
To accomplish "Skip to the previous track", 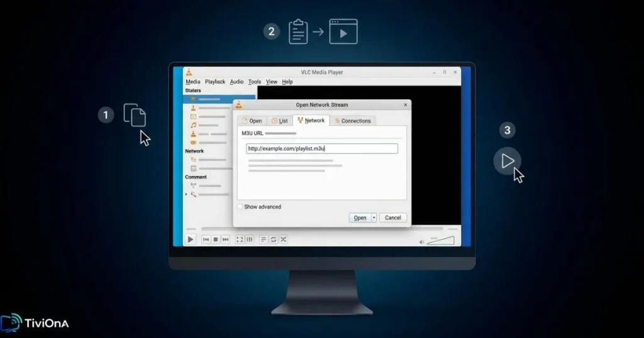I will (x=206, y=239).
